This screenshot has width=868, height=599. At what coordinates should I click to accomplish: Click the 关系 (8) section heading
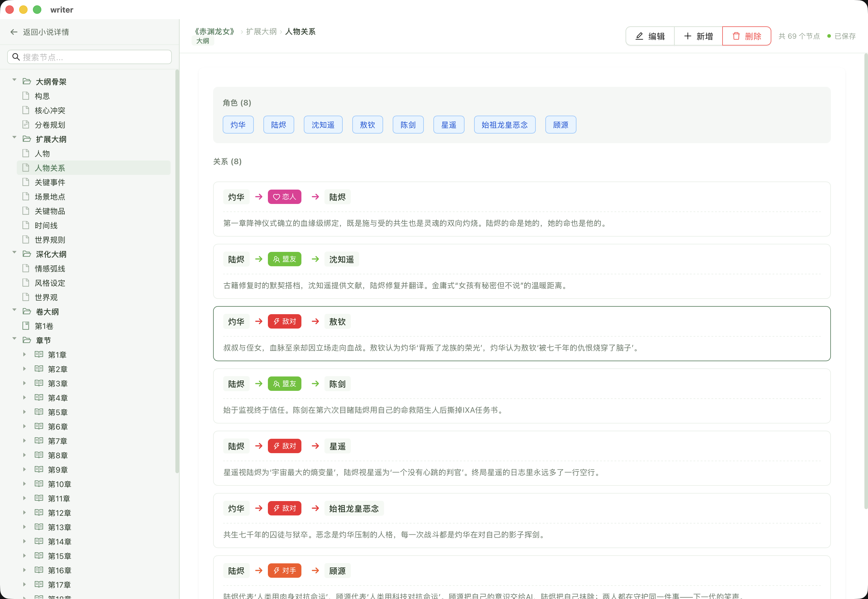tap(227, 161)
